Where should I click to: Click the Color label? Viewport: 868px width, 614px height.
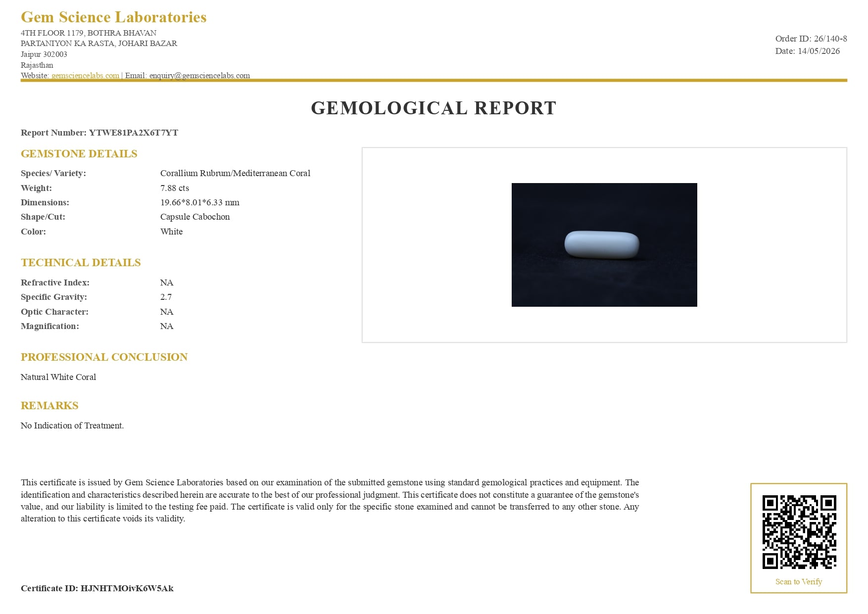pyautogui.click(x=33, y=232)
